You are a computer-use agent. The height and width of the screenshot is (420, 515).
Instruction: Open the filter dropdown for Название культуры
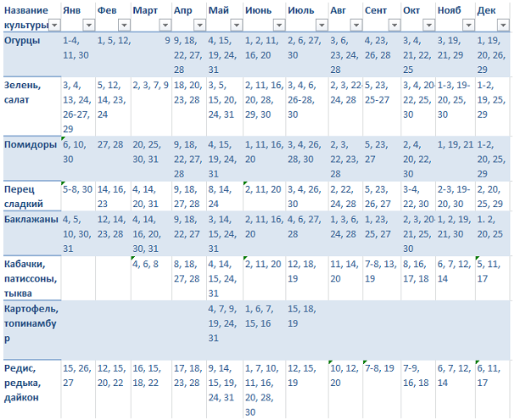[x=55, y=25]
